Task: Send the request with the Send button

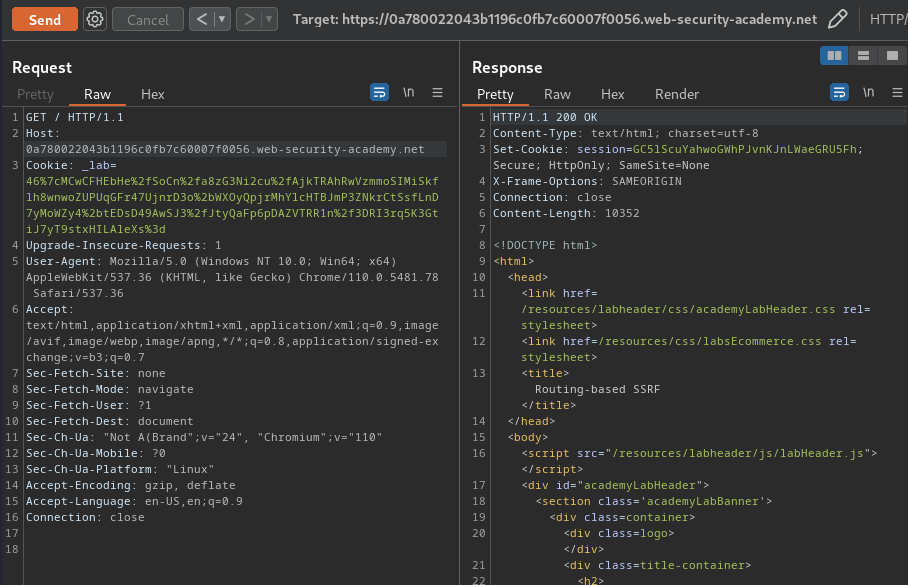Action: pos(45,19)
